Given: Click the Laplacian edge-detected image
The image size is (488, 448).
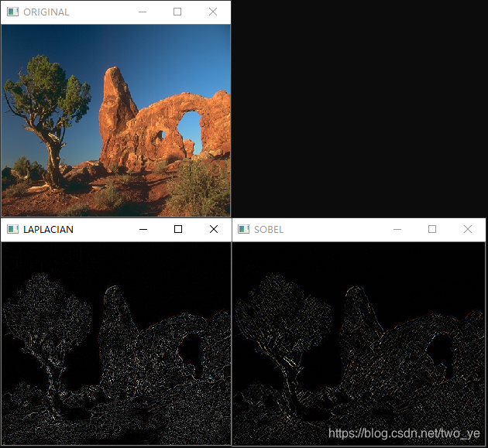Looking at the screenshot, I should (x=116, y=344).
